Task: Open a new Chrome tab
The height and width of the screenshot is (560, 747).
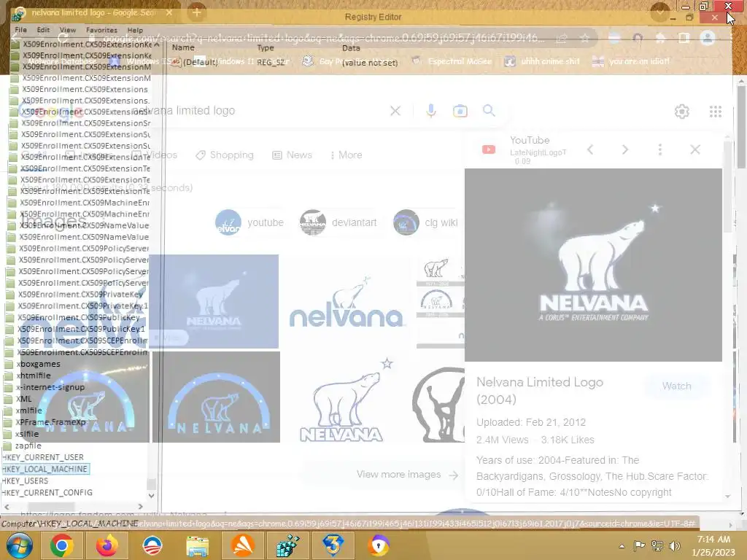Action: click(x=196, y=13)
